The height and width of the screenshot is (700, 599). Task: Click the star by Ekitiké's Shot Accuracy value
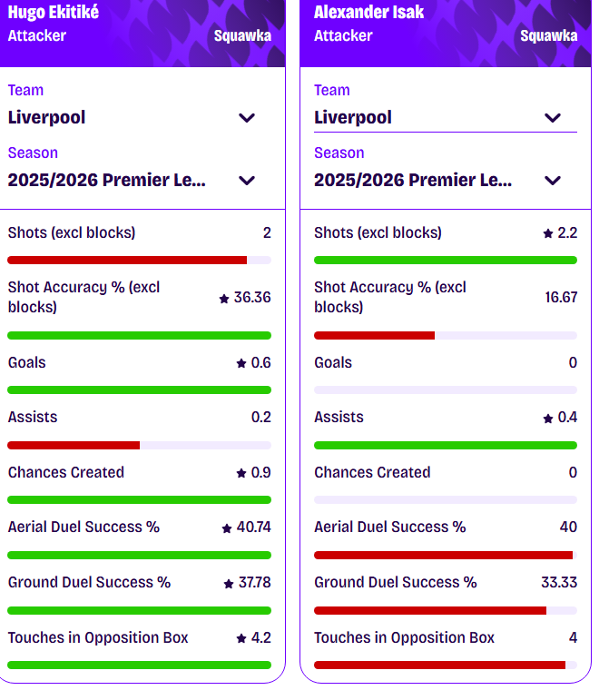224,298
